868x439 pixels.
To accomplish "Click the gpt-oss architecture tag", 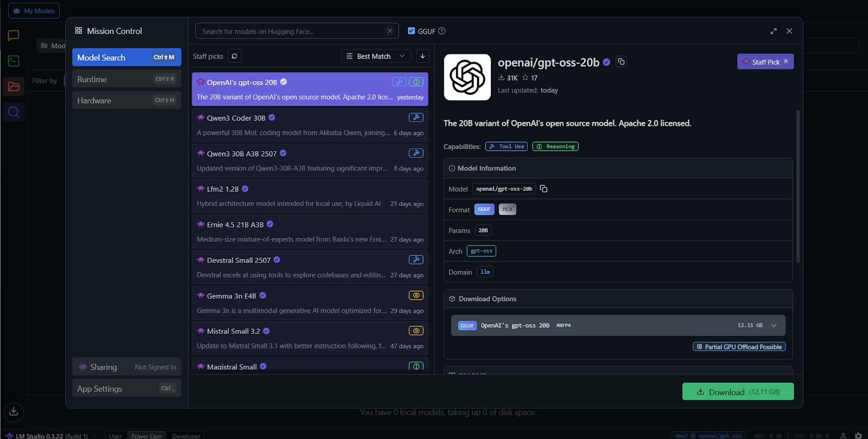I will pyautogui.click(x=482, y=251).
